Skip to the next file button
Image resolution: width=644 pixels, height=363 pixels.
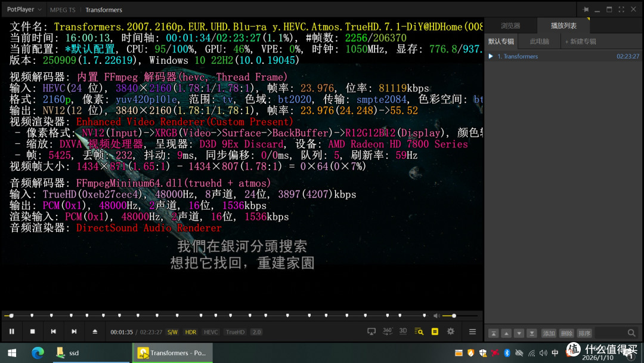pyautogui.click(x=74, y=331)
